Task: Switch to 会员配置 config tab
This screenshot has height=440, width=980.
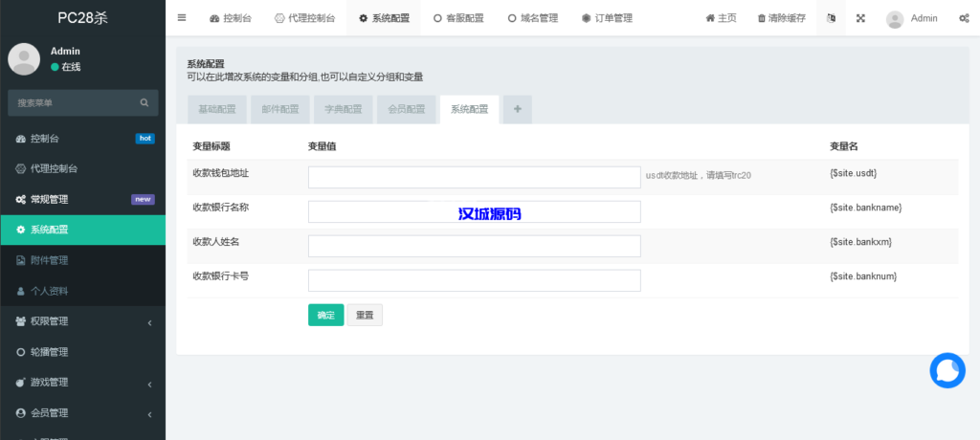Action: tap(406, 109)
